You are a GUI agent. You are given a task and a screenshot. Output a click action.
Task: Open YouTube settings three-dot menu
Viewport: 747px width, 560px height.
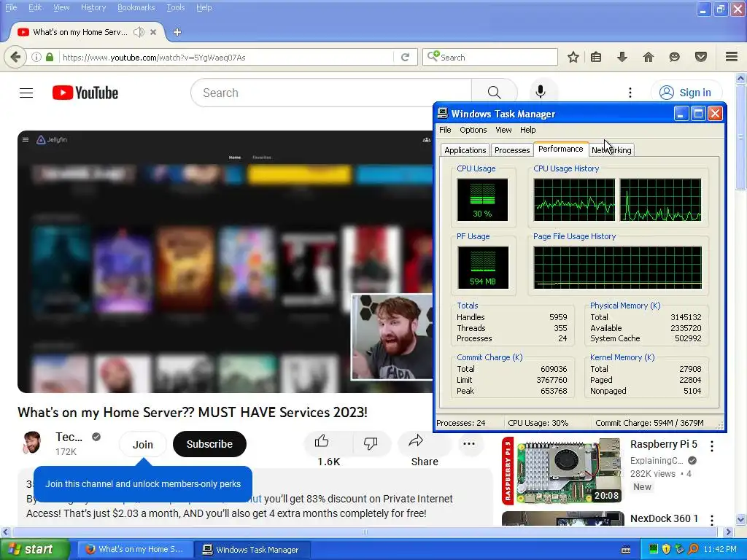(x=630, y=93)
